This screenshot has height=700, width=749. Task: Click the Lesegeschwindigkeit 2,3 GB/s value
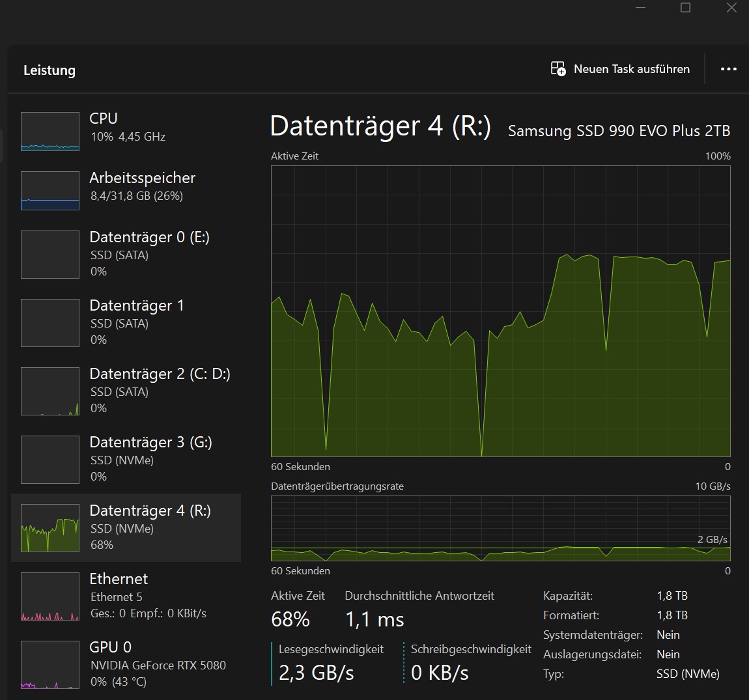[x=316, y=673]
